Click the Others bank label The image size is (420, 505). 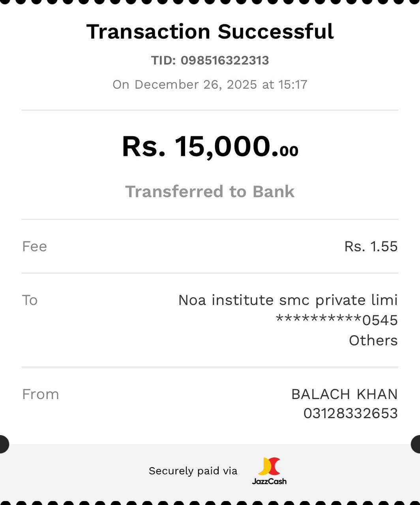click(373, 340)
